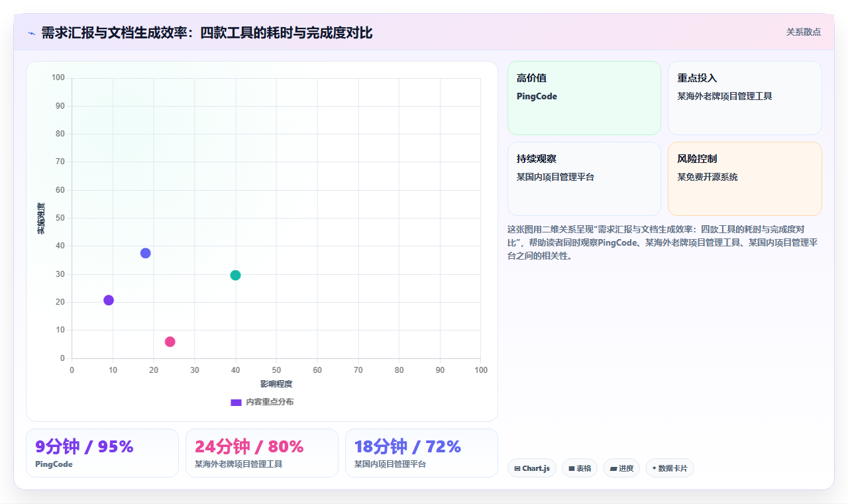Image resolution: width=848 pixels, height=504 pixels.
Task: Click the description paragraph below the cards
Action: pos(662,242)
